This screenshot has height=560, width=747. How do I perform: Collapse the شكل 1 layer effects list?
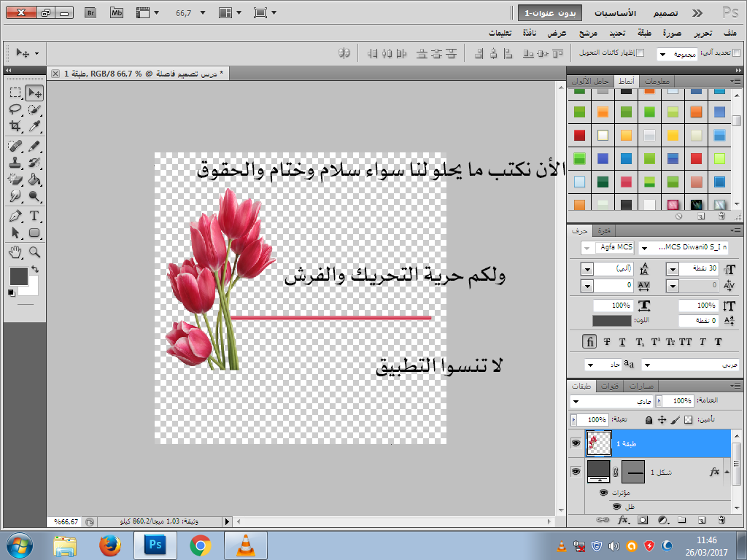(727, 472)
